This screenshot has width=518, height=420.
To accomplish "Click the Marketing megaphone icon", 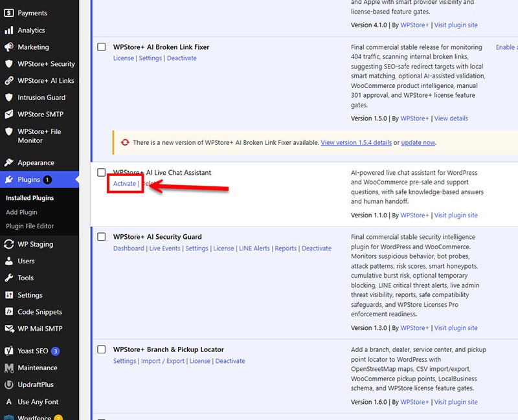I will pyautogui.click(x=9, y=47).
